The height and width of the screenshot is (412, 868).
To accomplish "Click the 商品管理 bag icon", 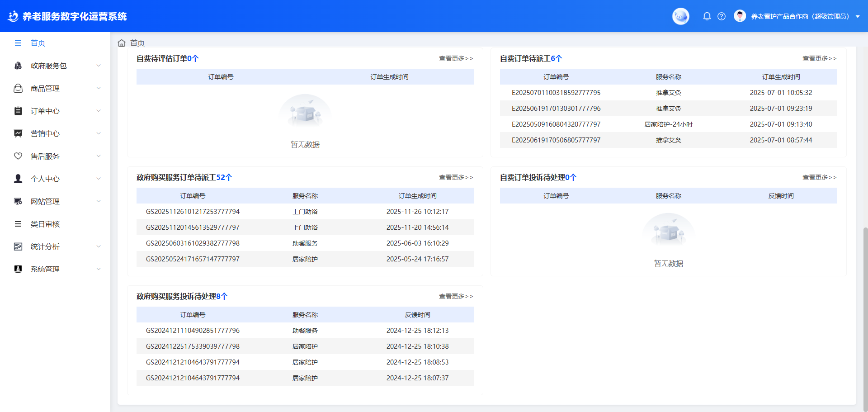I will click(x=18, y=88).
